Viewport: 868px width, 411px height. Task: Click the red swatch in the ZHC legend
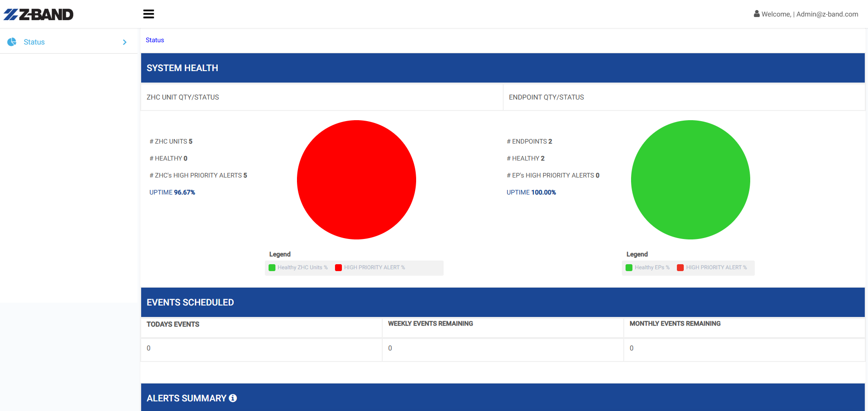tap(338, 268)
